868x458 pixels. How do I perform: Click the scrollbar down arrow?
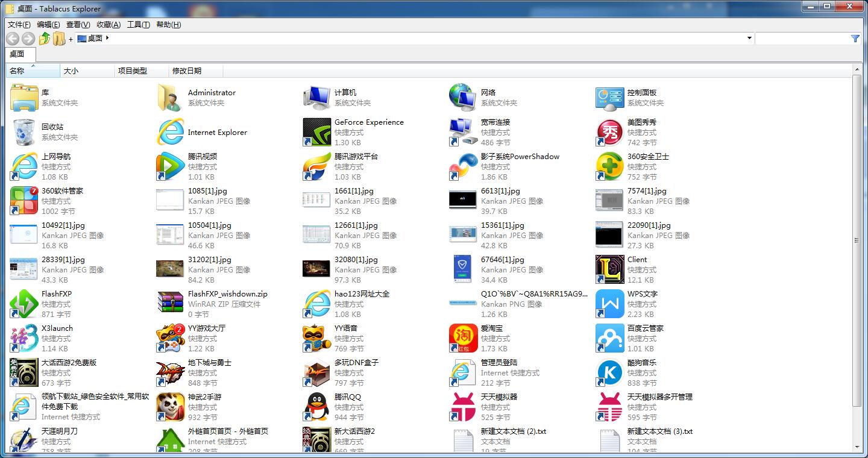tap(857, 447)
